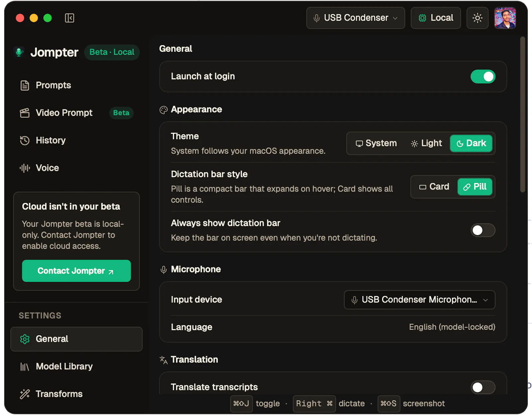The height and width of the screenshot is (417, 532).
Task: Click the Local mode button
Action: (x=436, y=18)
